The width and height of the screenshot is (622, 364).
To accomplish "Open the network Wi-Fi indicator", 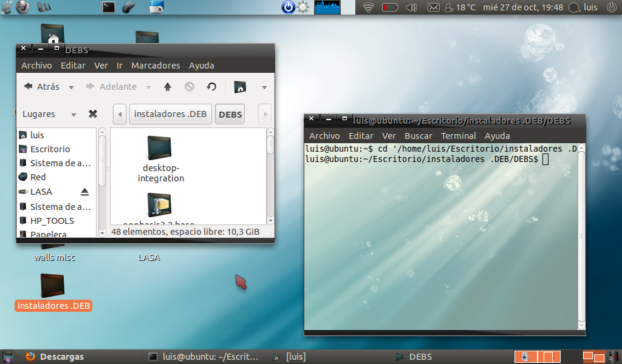I will click(367, 7).
